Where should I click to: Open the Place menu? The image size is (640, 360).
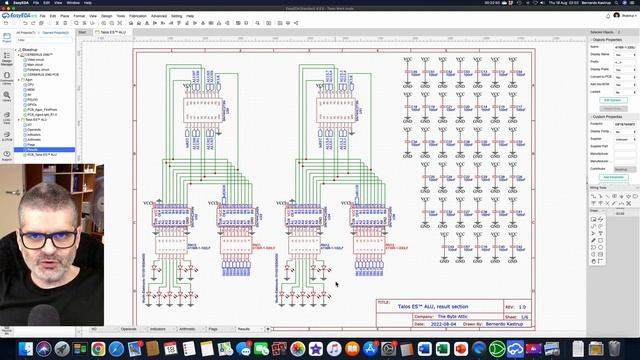64,16
